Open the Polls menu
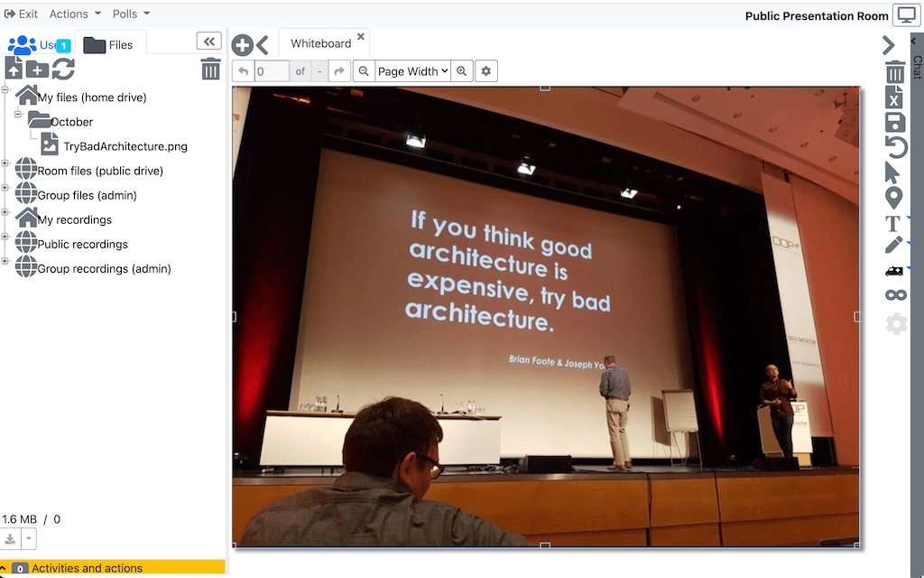Image resolution: width=924 pixels, height=578 pixels. tap(131, 14)
